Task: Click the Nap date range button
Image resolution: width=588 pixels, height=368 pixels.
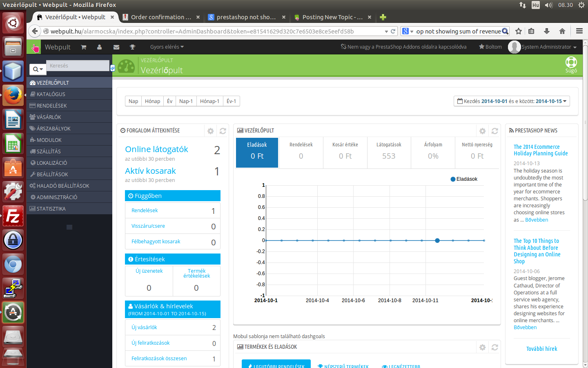Action: pyautogui.click(x=133, y=101)
